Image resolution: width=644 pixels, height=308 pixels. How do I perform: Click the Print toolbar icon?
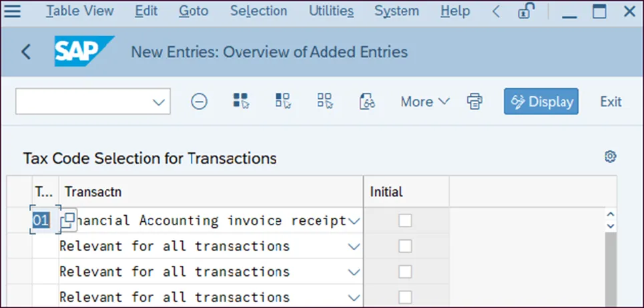click(474, 102)
